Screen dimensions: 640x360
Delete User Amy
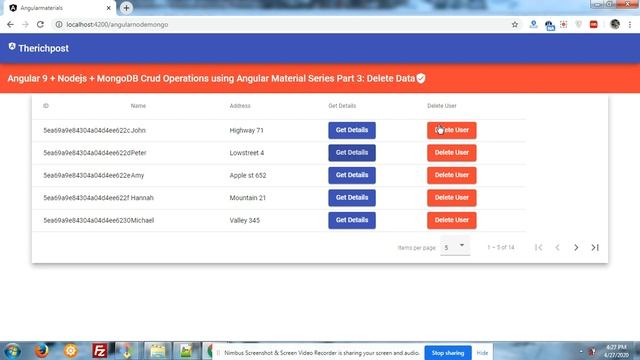[451, 175]
